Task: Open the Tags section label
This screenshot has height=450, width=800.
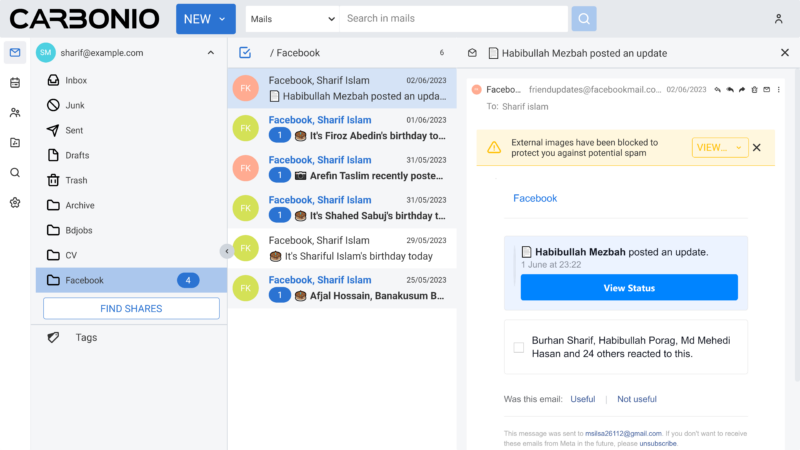Action: pyautogui.click(x=86, y=337)
